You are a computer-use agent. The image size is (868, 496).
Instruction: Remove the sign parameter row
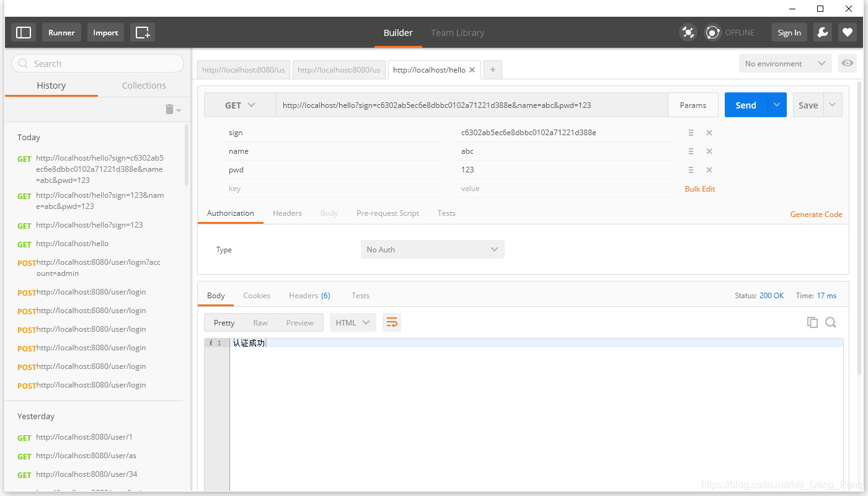click(x=709, y=133)
